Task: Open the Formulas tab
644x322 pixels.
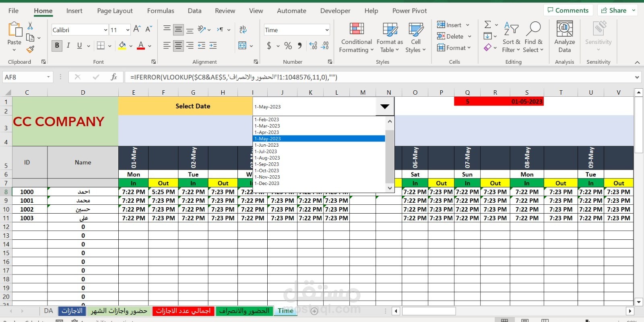Action: [161, 11]
